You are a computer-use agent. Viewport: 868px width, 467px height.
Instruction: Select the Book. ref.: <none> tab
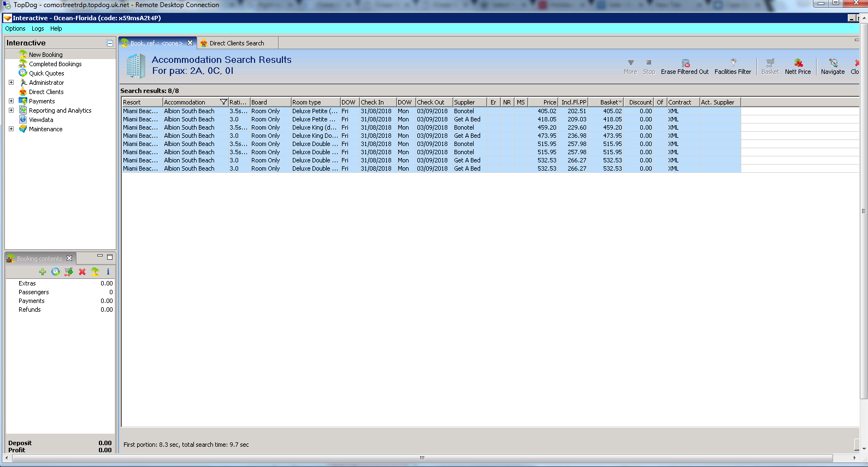(156, 43)
